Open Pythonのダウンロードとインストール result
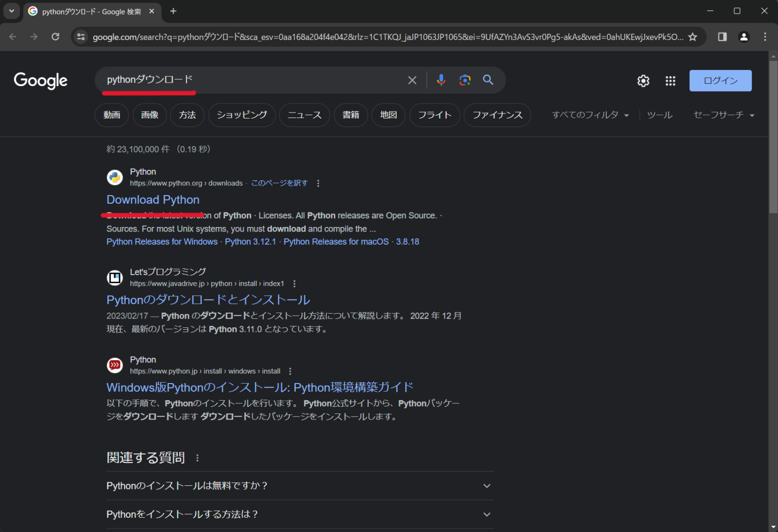778x532 pixels. click(208, 300)
